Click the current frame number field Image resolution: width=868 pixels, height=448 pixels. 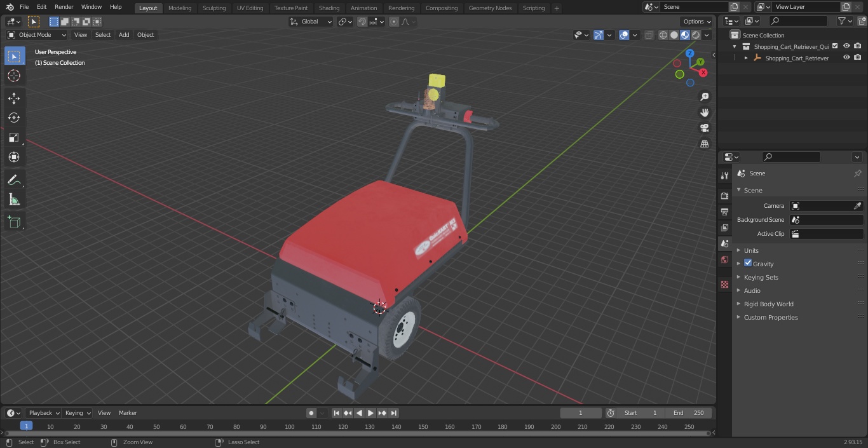tap(581, 413)
